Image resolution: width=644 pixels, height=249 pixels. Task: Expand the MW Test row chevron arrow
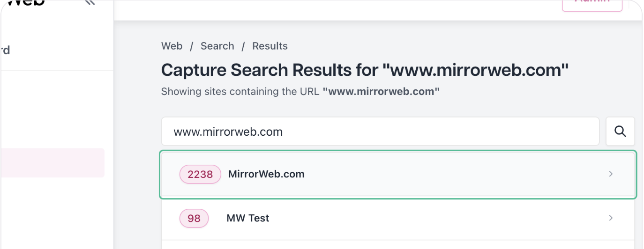click(x=611, y=218)
